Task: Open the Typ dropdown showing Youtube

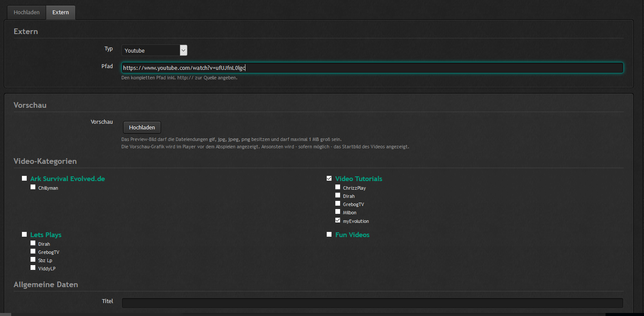Action: point(154,50)
